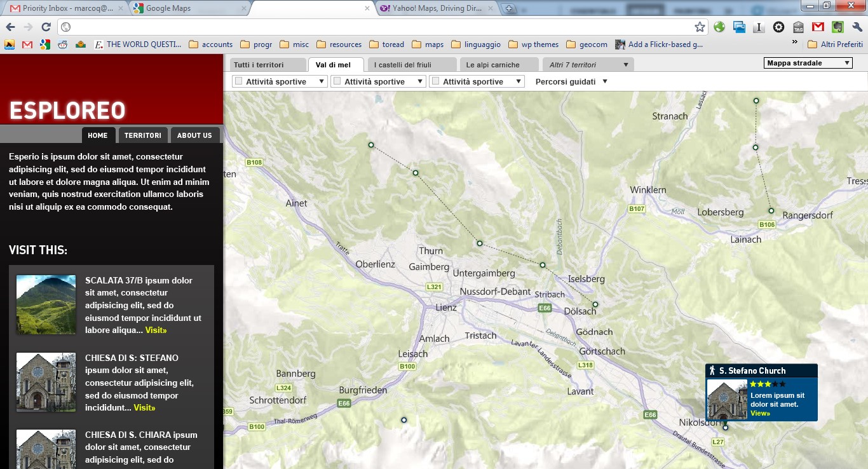Click the 'I' Instapaper extension icon
The image size is (868, 469).
point(759,27)
